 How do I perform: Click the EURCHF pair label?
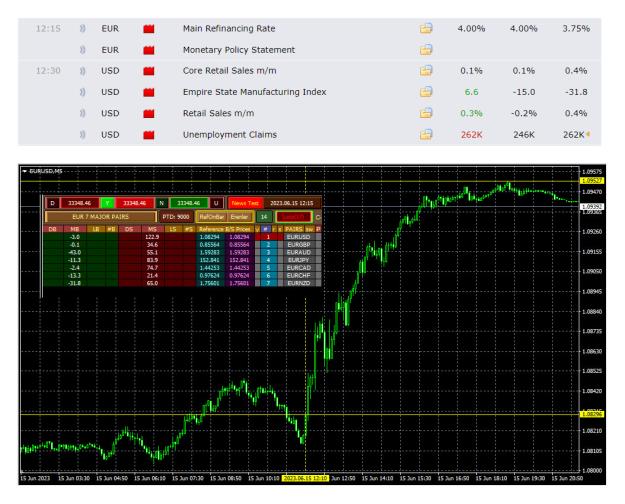299,276
